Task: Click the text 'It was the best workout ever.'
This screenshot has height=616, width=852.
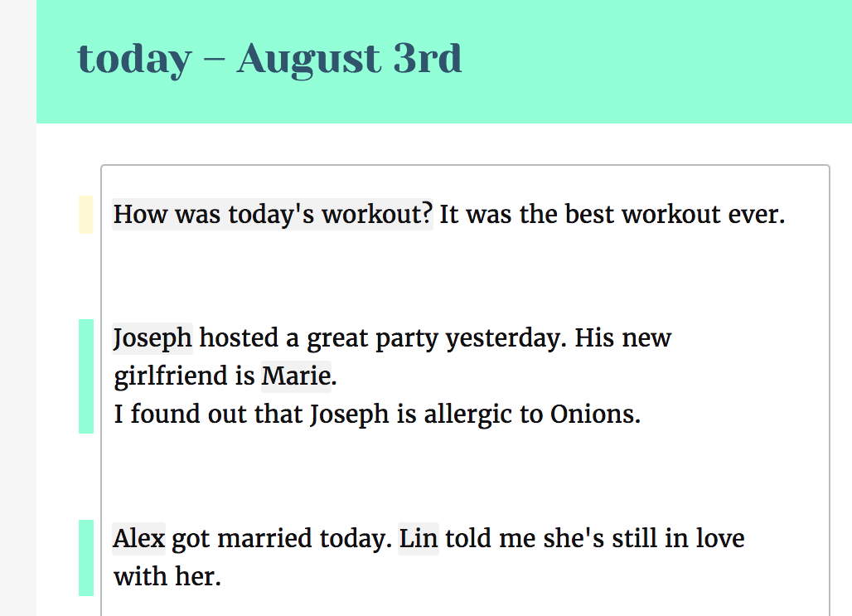Action: click(612, 214)
